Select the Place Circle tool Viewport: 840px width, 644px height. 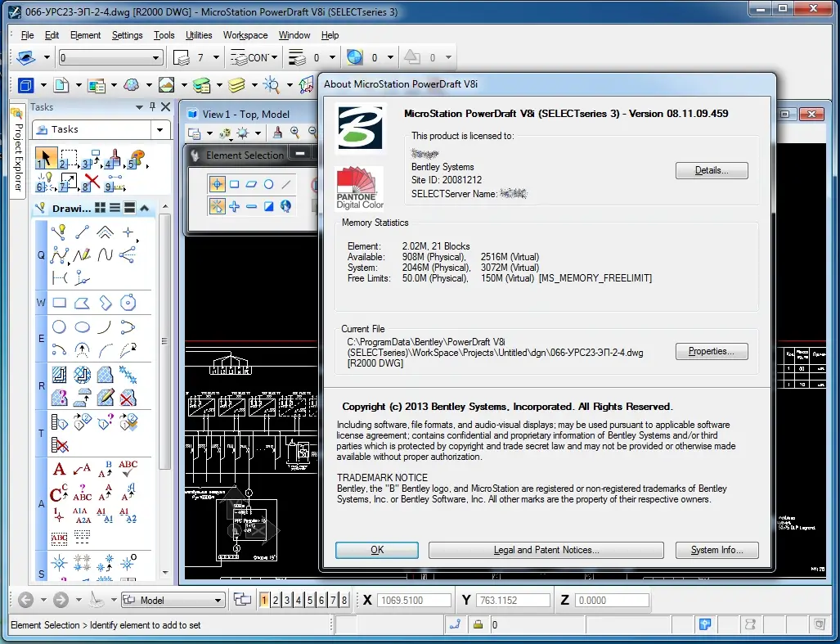59,327
